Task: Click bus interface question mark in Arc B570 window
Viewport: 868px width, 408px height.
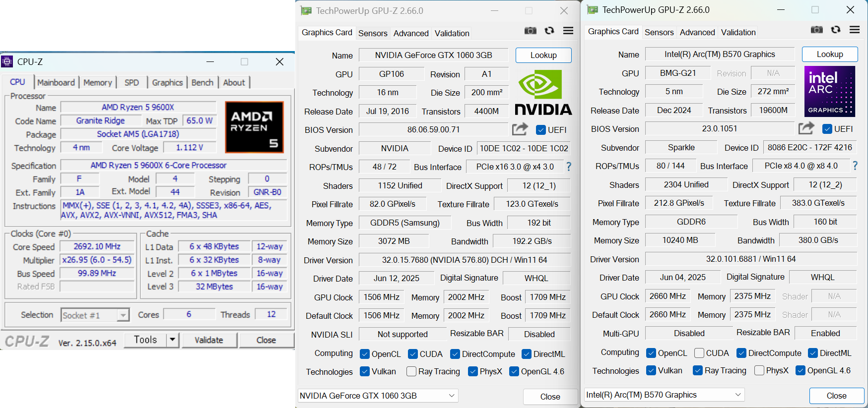Action: pos(855,166)
